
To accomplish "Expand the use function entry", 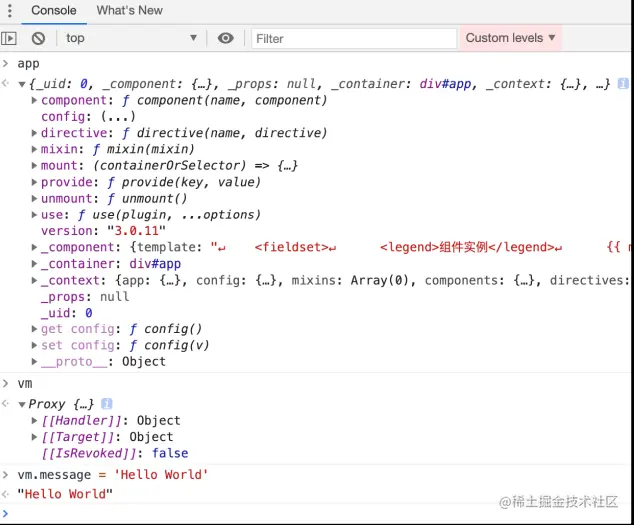I will 34,215.
